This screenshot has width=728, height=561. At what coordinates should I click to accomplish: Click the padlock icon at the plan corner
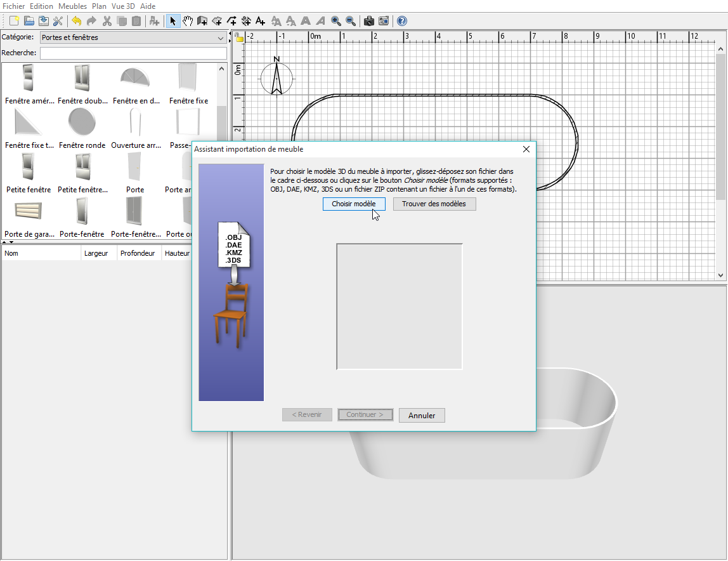point(239,37)
